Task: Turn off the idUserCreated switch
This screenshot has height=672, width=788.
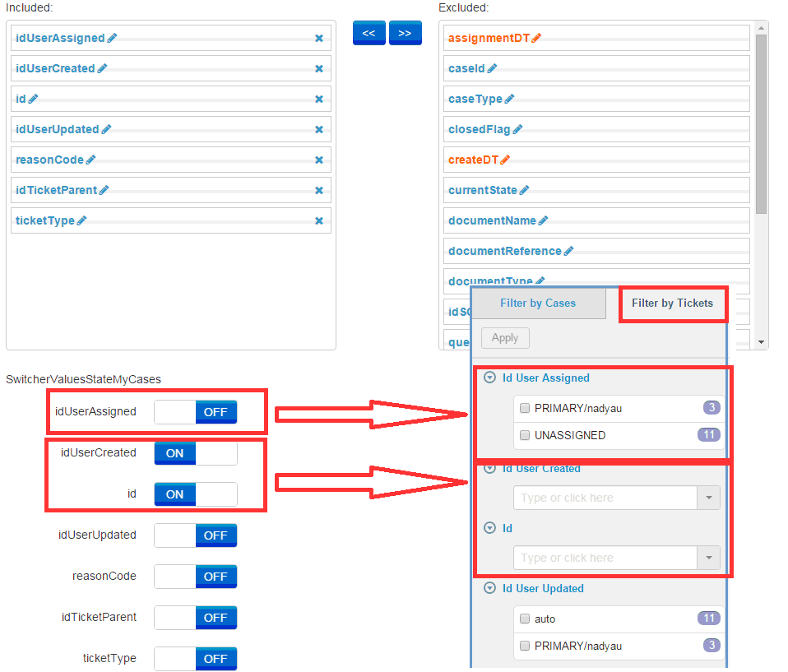Action: (195, 452)
